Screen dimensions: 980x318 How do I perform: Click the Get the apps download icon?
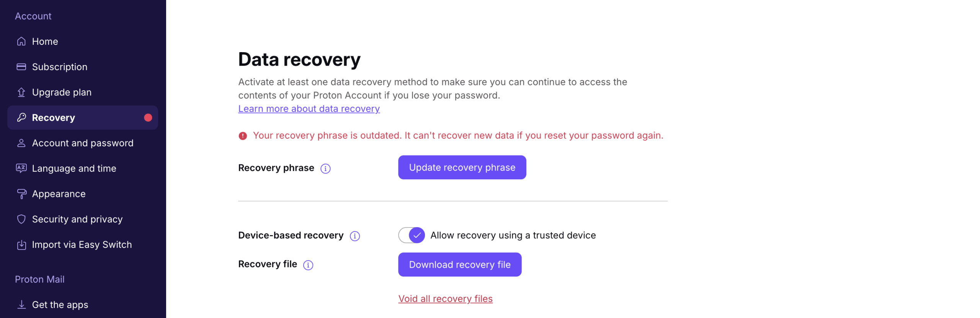(x=21, y=305)
